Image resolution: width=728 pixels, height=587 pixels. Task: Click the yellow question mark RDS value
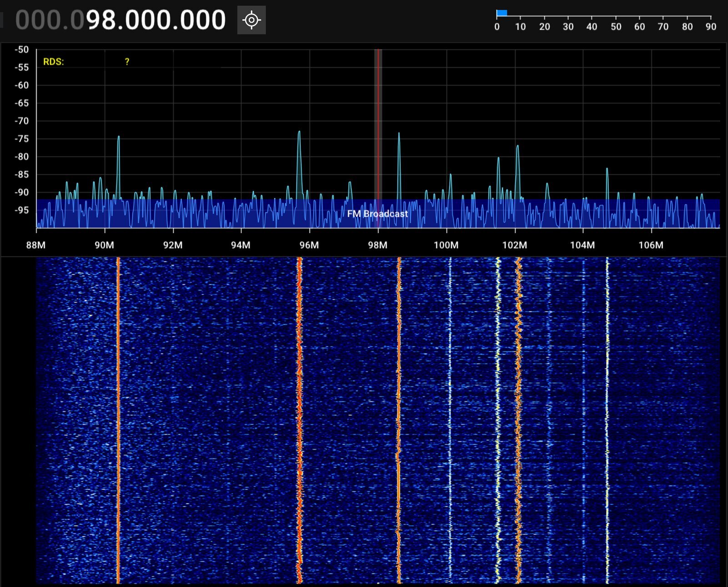127,62
